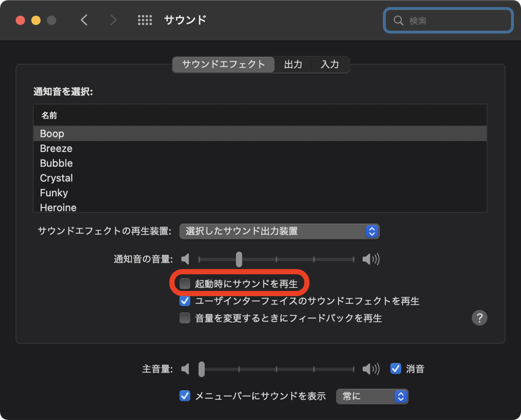Show all preferences grid icon
Viewport: 521px width, 420px height.
pyautogui.click(x=145, y=20)
